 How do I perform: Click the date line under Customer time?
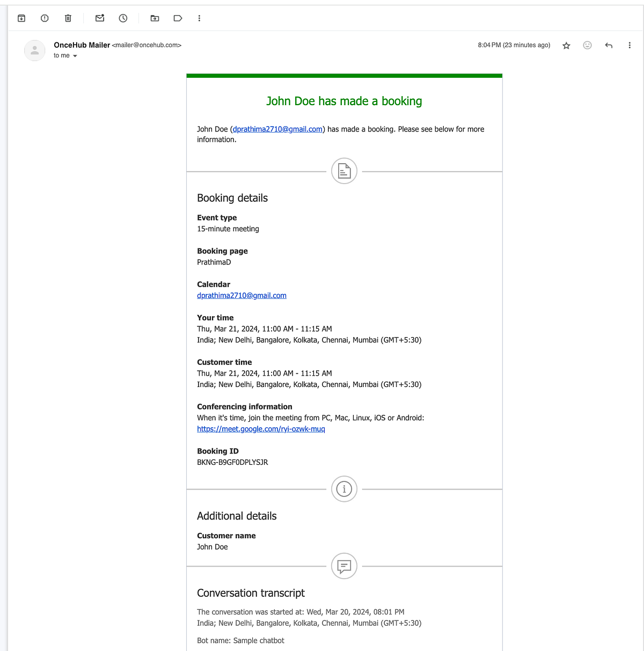tap(265, 374)
